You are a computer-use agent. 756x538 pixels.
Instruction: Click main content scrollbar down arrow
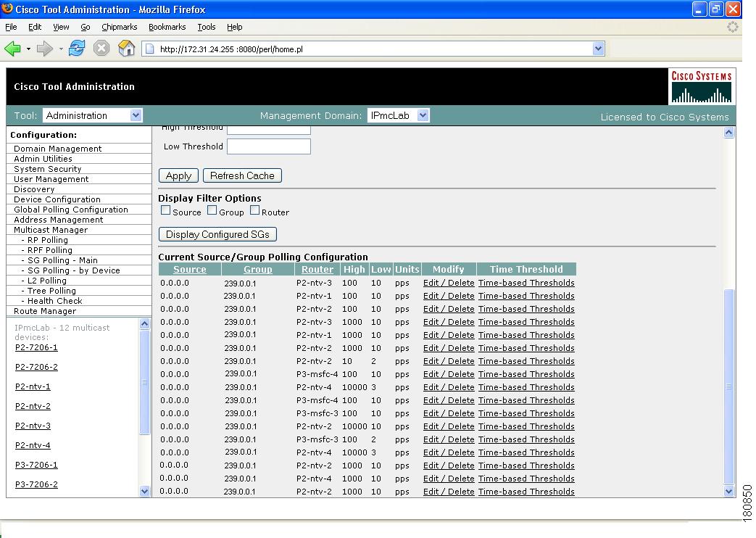[729, 491]
